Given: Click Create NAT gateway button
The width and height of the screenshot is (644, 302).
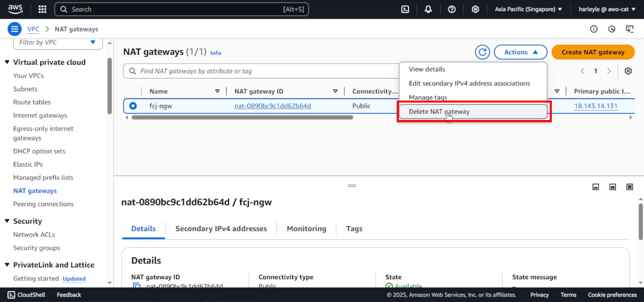Looking at the screenshot, I should pyautogui.click(x=593, y=52).
